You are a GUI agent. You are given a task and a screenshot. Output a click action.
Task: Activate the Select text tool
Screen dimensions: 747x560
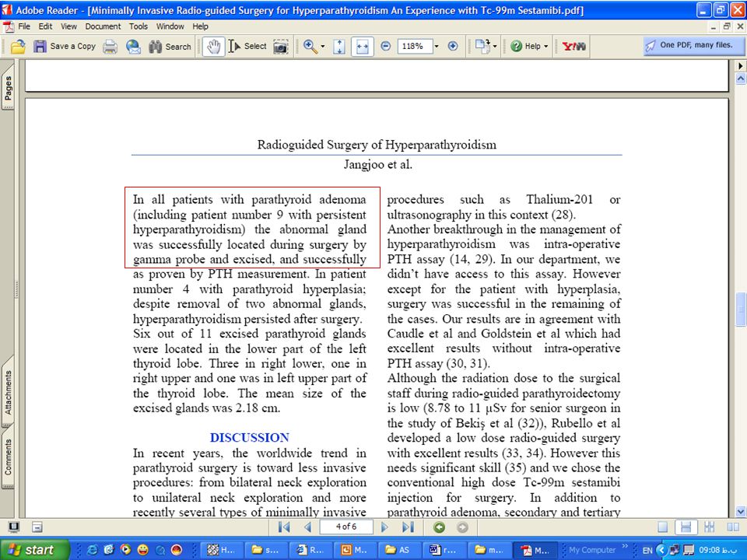point(247,46)
